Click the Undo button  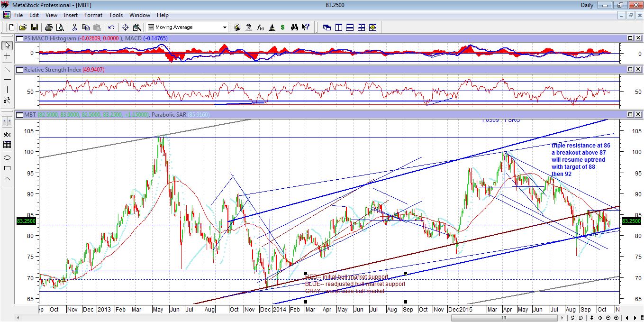coord(110,27)
